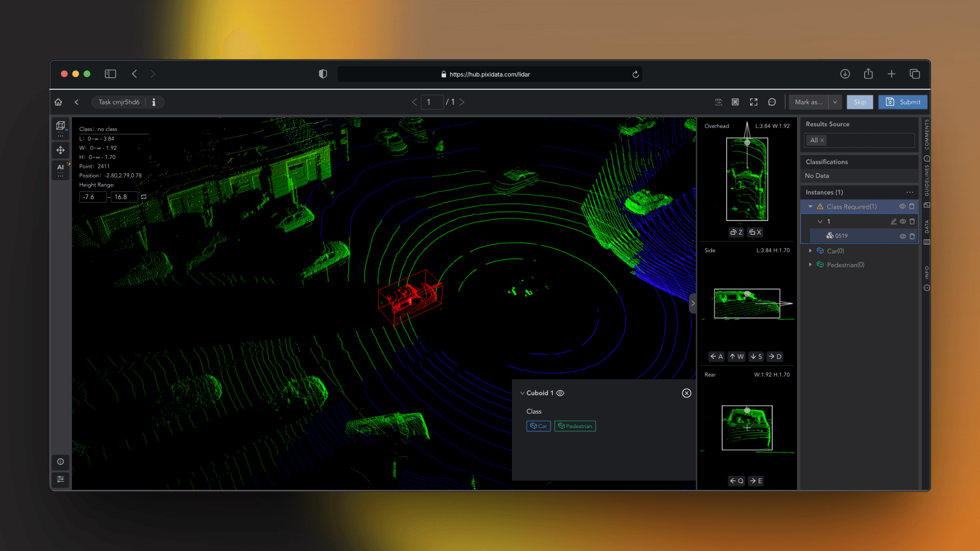Move cuboid left with A button

tap(716, 357)
